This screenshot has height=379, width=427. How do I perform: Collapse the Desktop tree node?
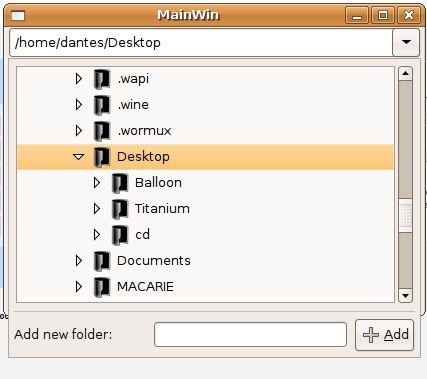tap(79, 157)
